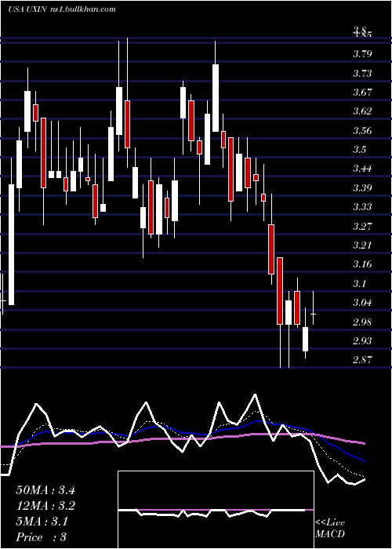The image size is (392, 549).
Task: Click the 2.98 price axis label
Action: (x=362, y=322)
